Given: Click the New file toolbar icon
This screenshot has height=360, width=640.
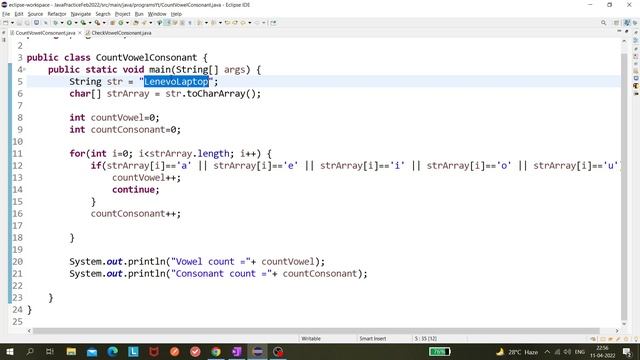Looking at the screenshot, I should tap(6, 23).
